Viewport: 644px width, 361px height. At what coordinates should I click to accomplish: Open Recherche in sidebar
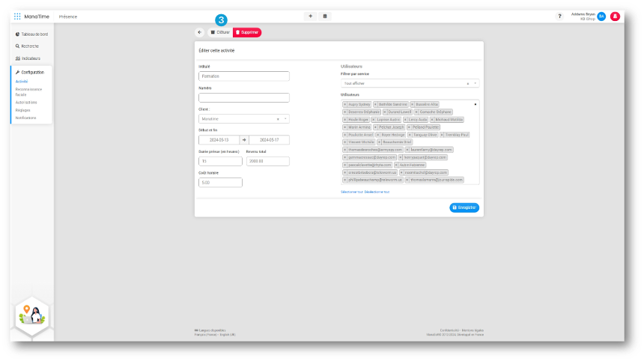pyautogui.click(x=27, y=46)
